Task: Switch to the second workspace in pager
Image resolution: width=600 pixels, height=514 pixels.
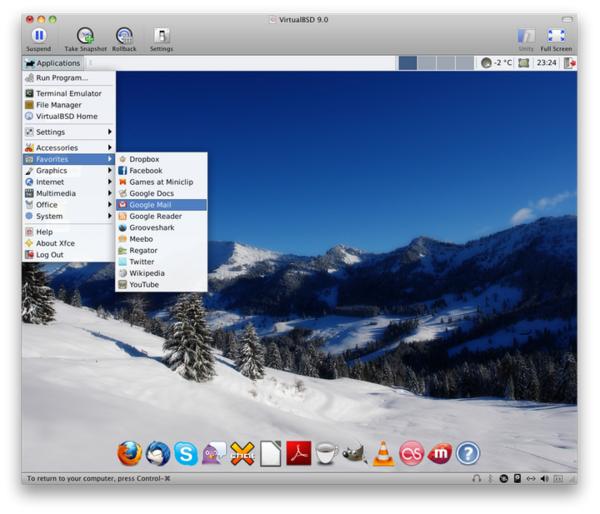Action: [427, 63]
